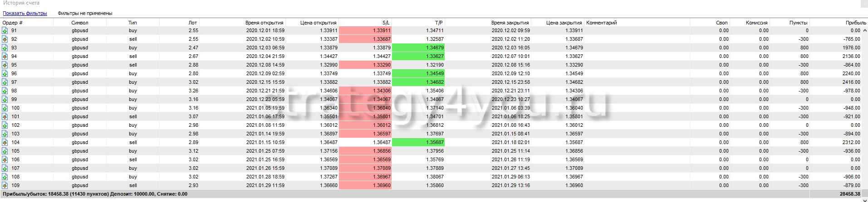Click the buy order icon for order 91

(x=5, y=31)
